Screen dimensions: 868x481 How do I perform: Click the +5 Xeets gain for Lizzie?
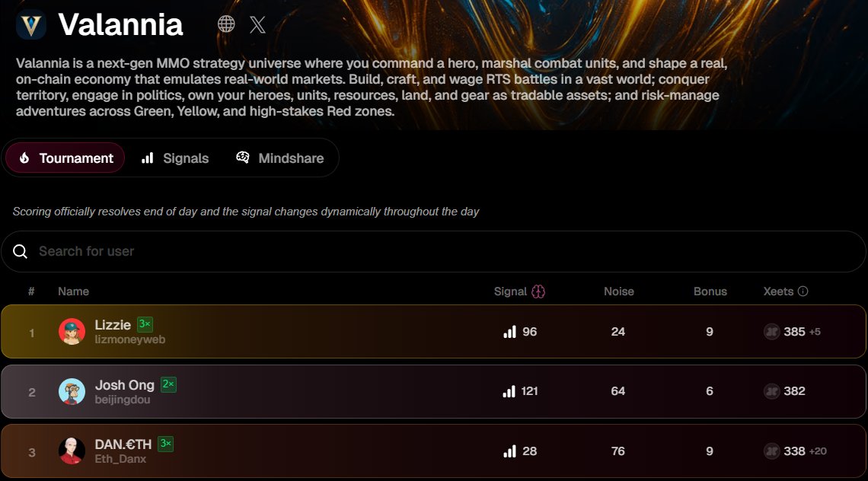point(815,332)
